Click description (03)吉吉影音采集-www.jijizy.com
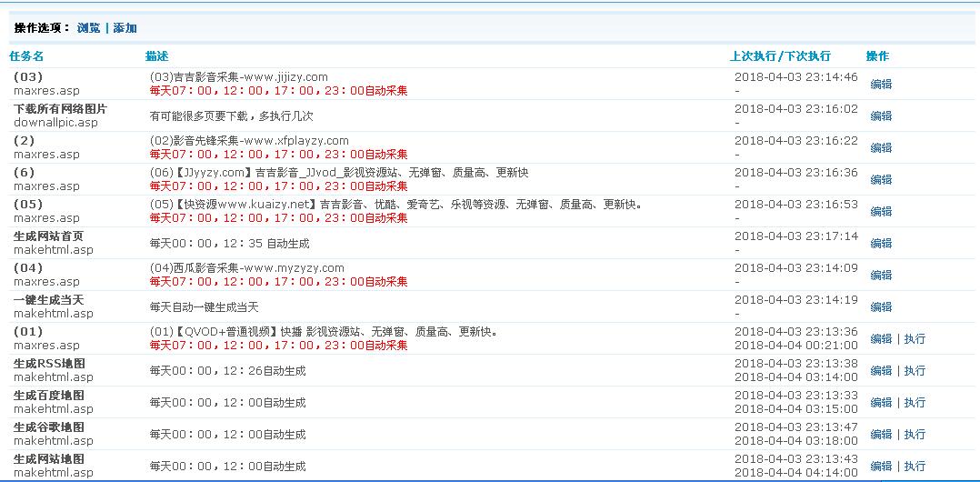Image resolution: width=980 pixels, height=482 pixels. [x=239, y=77]
